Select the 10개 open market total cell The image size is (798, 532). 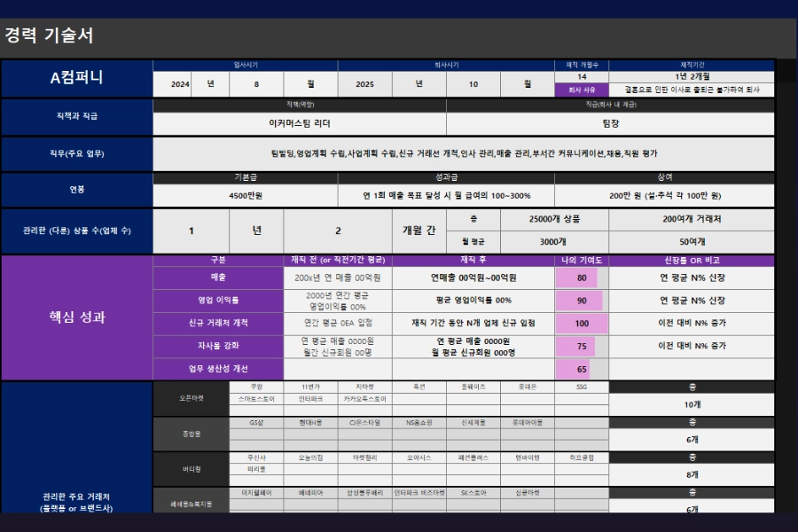(x=692, y=404)
